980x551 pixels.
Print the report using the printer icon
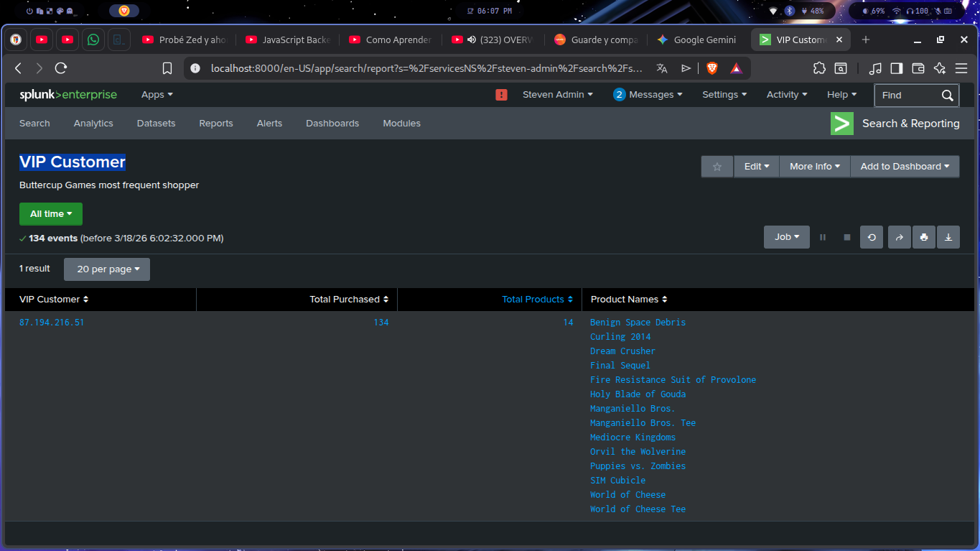click(924, 237)
